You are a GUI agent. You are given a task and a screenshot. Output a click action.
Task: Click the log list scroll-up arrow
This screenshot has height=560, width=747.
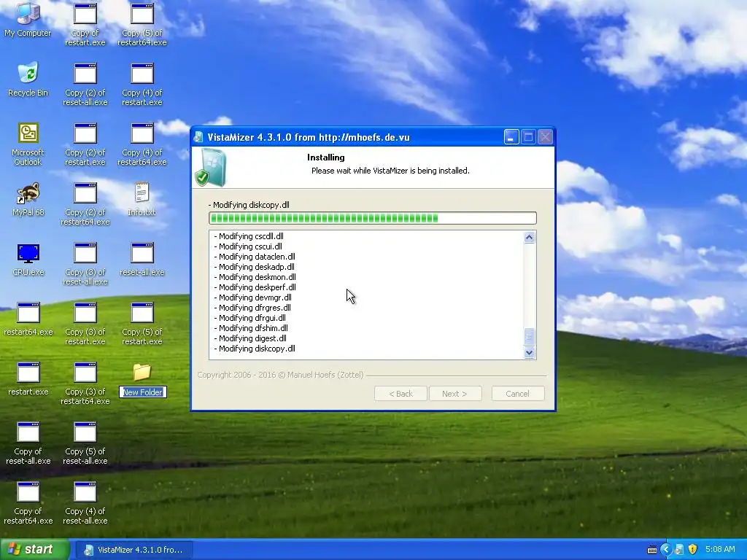point(530,237)
